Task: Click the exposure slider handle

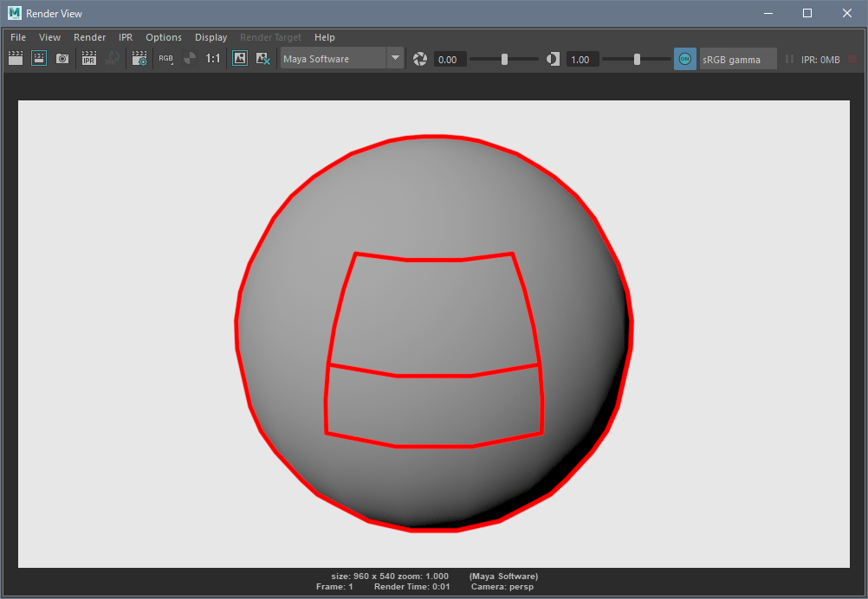Action: (x=504, y=59)
